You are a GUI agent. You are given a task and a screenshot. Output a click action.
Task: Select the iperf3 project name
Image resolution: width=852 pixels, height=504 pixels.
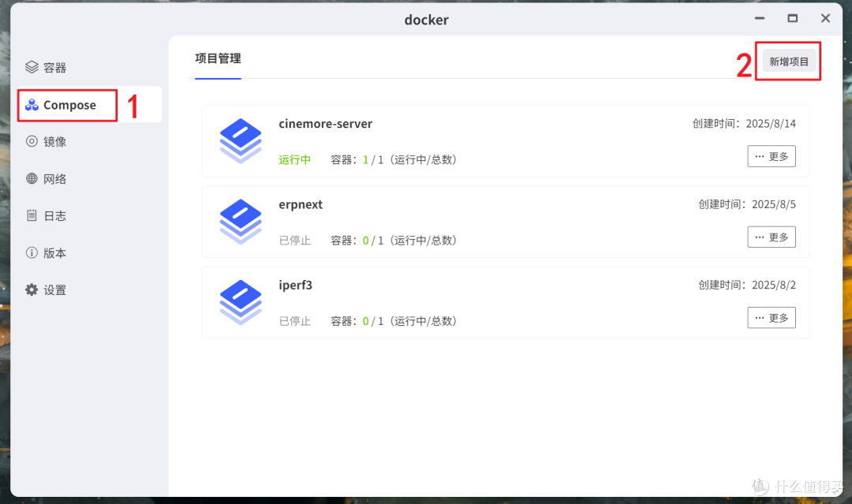tap(295, 286)
